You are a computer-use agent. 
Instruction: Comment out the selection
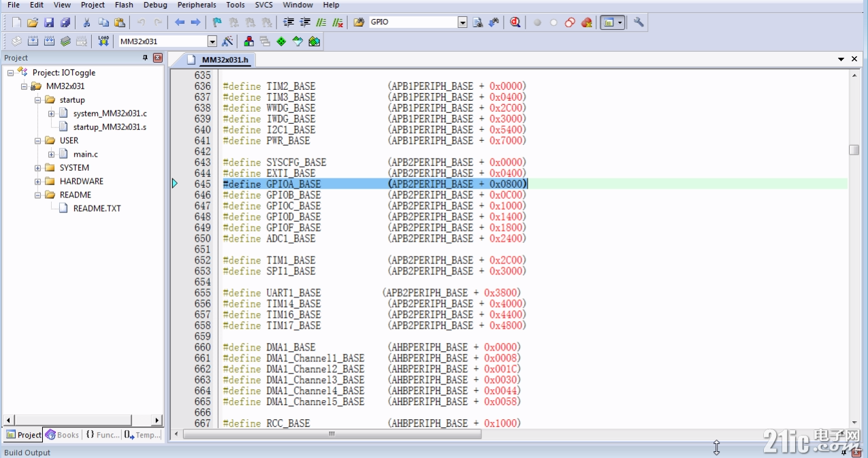[x=321, y=22]
